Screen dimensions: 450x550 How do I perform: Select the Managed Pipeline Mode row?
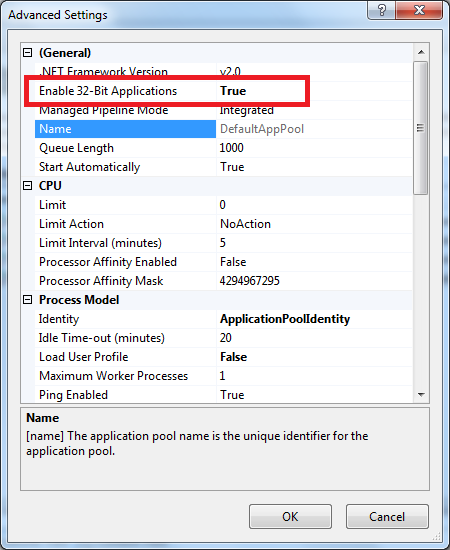pyautogui.click(x=223, y=110)
